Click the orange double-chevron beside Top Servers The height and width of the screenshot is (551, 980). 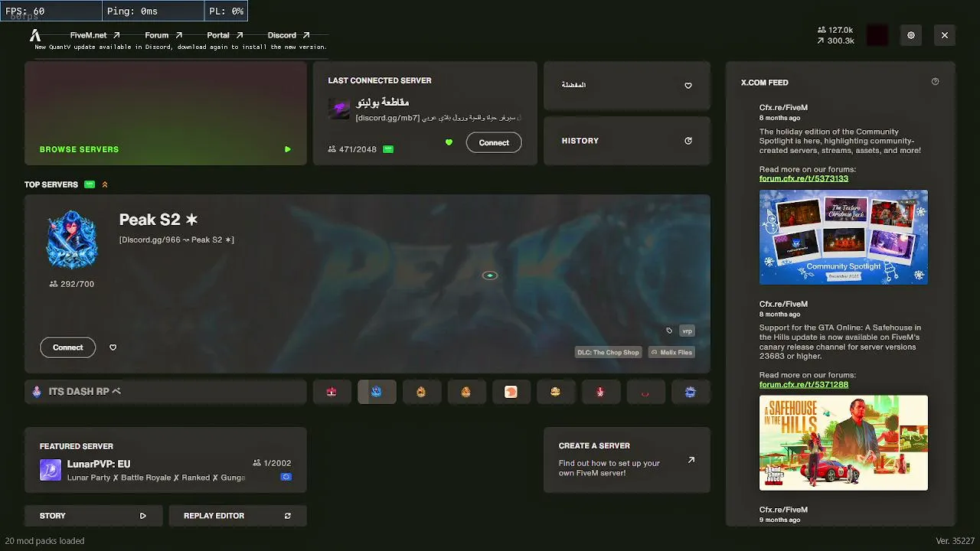105,184
